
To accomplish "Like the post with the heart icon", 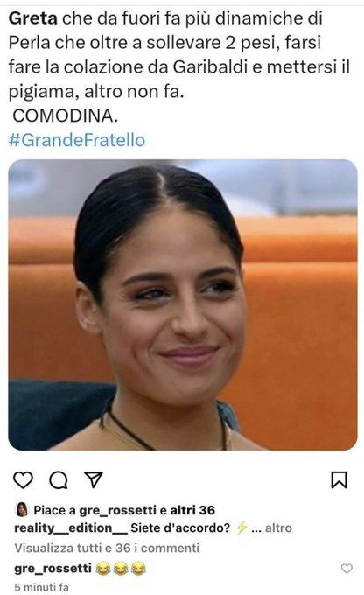I will click(x=23, y=480).
